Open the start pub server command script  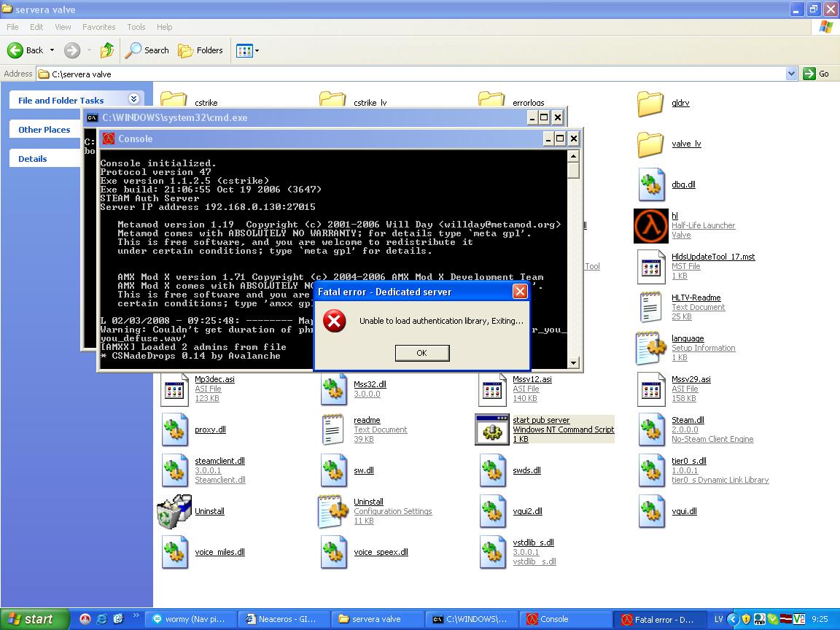(492, 429)
